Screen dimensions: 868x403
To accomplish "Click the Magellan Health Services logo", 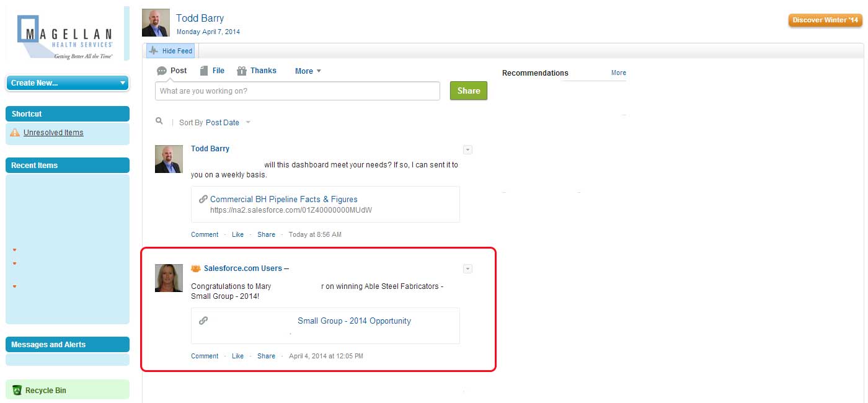I will click(64, 36).
